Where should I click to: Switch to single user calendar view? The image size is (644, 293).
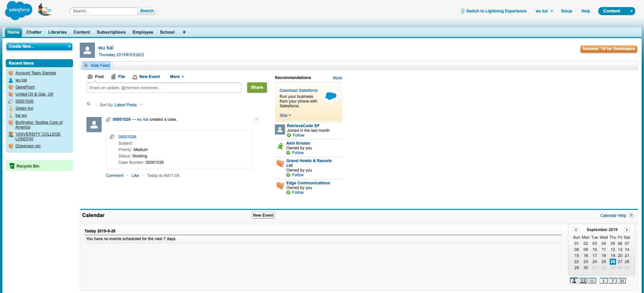pos(574,281)
